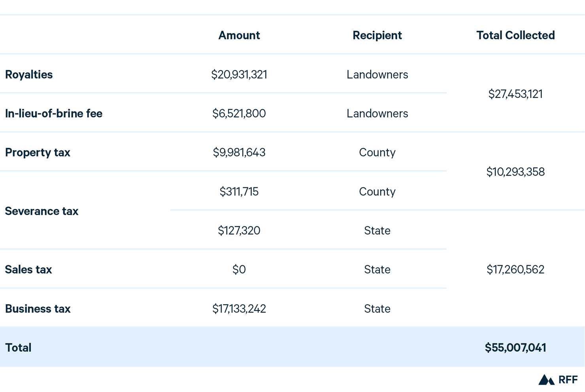Click the Business tax row label

pos(38,309)
